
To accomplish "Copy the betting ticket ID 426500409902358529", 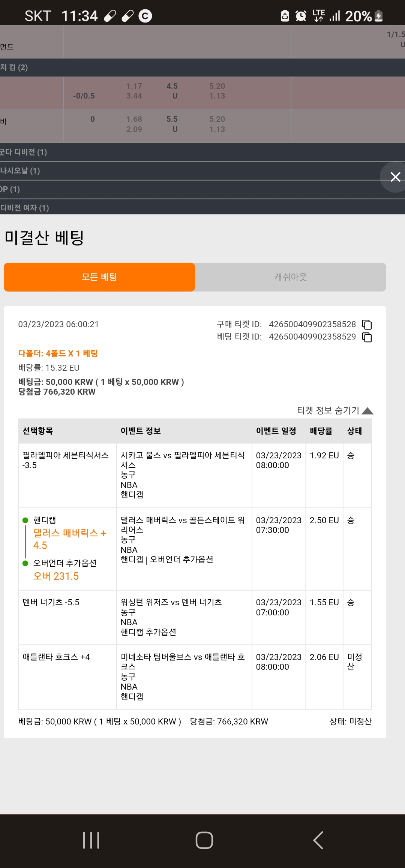I will [x=367, y=337].
